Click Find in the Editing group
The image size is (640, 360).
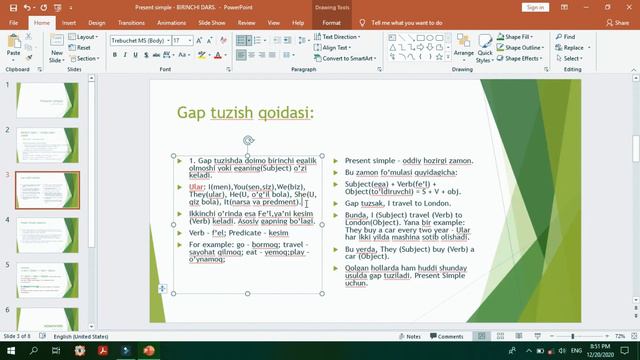pos(566,37)
